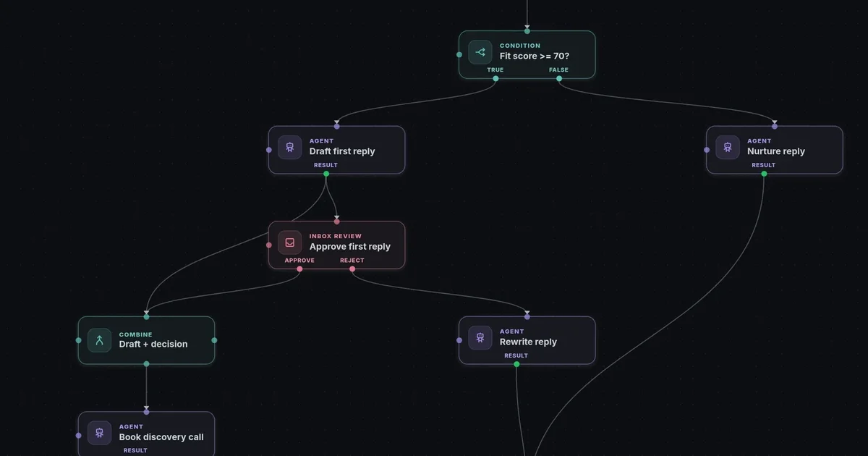Image resolution: width=868 pixels, height=456 pixels.
Task: Click the RESULT output port of Draft first reply
Action: tap(326, 174)
